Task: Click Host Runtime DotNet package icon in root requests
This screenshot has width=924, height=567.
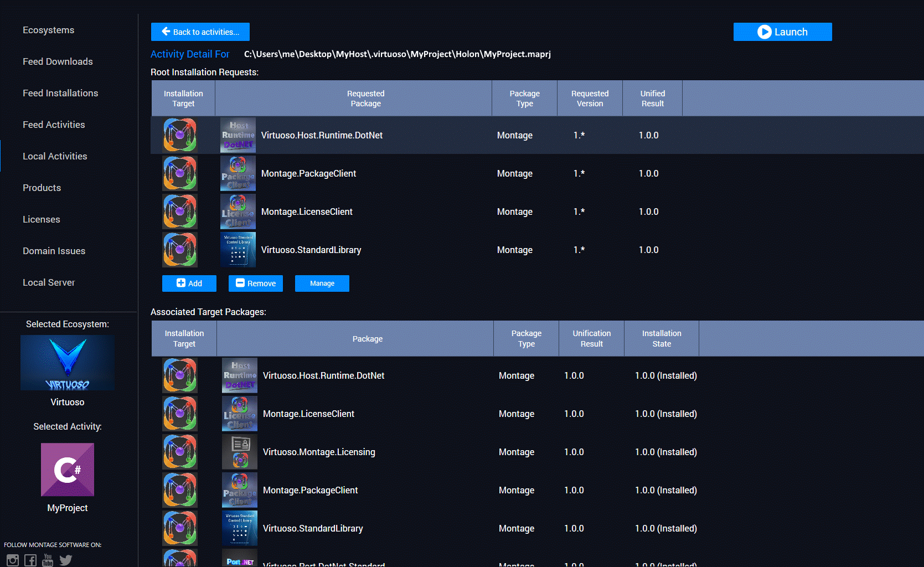Action: pos(238,135)
